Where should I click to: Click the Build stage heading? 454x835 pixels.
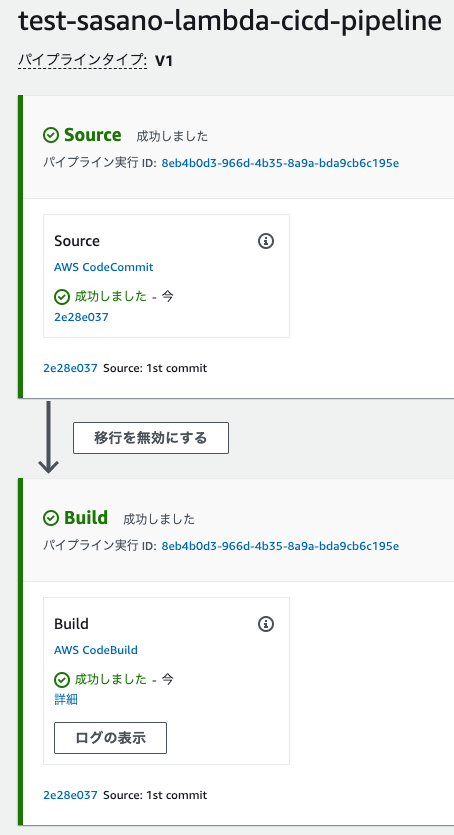pos(86,518)
